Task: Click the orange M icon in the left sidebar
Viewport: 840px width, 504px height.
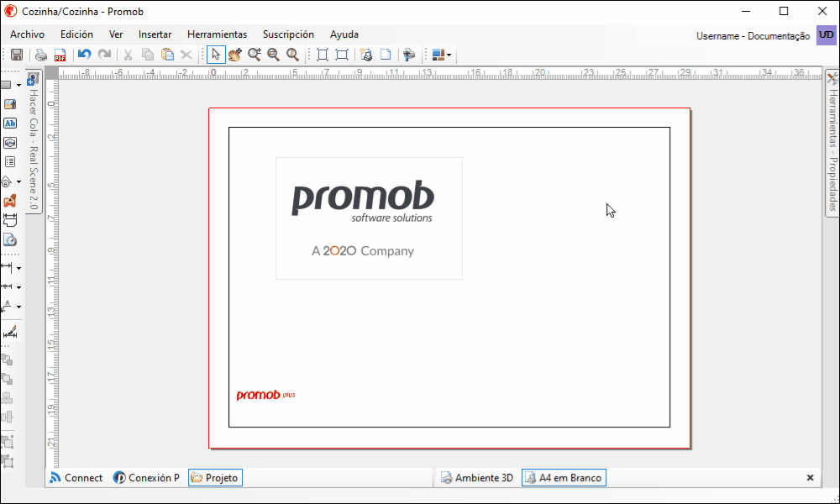Action: point(9,202)
